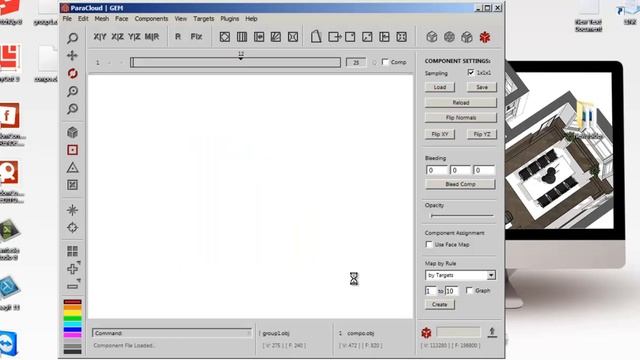Click the square with inward arrow icon
Screen dimensions: 640x360
pyautogui.click(x=259, y=37)
